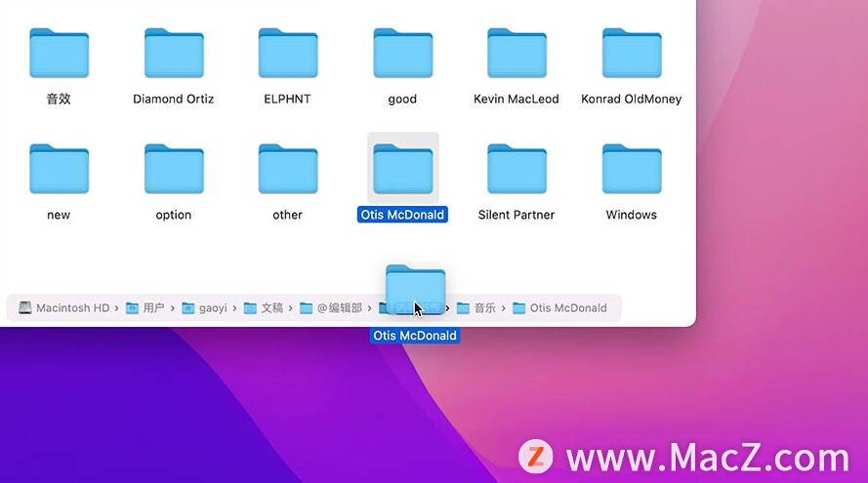This screenshot has width=868, height=483.
Task: Select the Konrad OldMoney folder icon
Action: [632, 53]
